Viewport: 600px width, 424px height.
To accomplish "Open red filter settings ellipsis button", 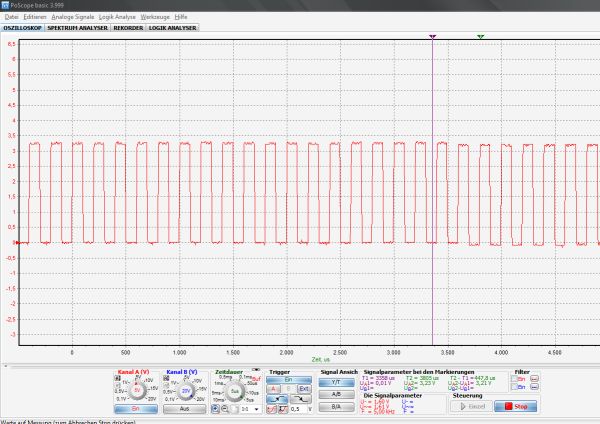I will tap(535, 378).
